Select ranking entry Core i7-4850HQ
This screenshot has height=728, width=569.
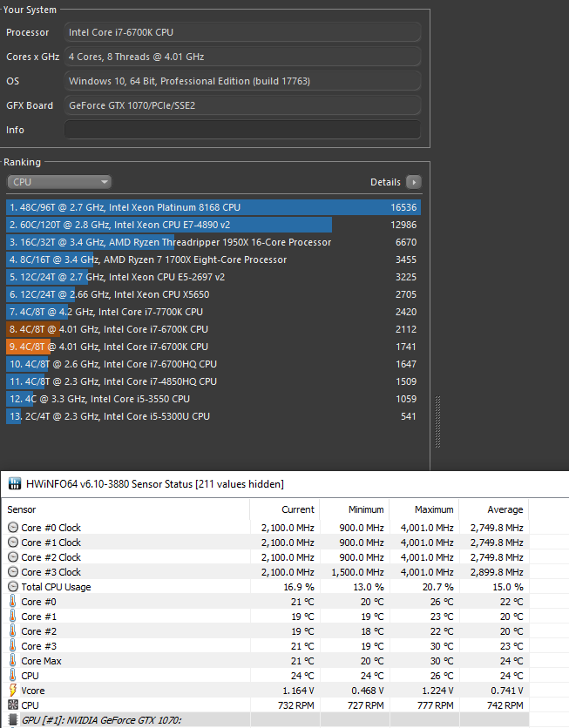tap(213, 381)
